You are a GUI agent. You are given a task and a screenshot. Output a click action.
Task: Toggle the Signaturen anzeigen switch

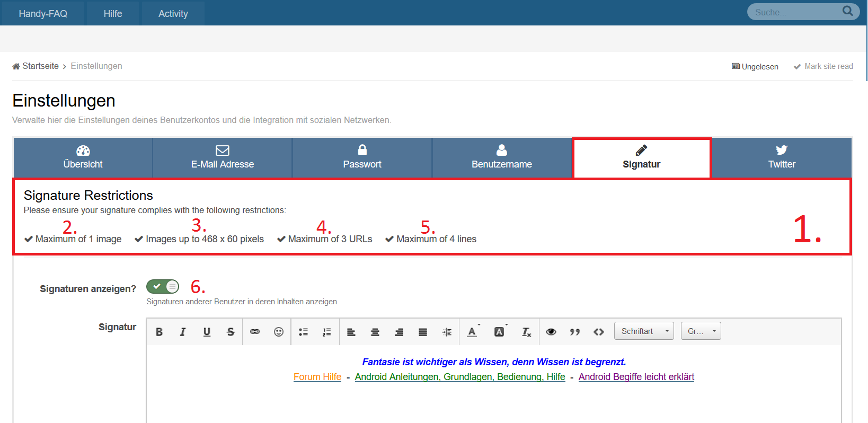163,287
